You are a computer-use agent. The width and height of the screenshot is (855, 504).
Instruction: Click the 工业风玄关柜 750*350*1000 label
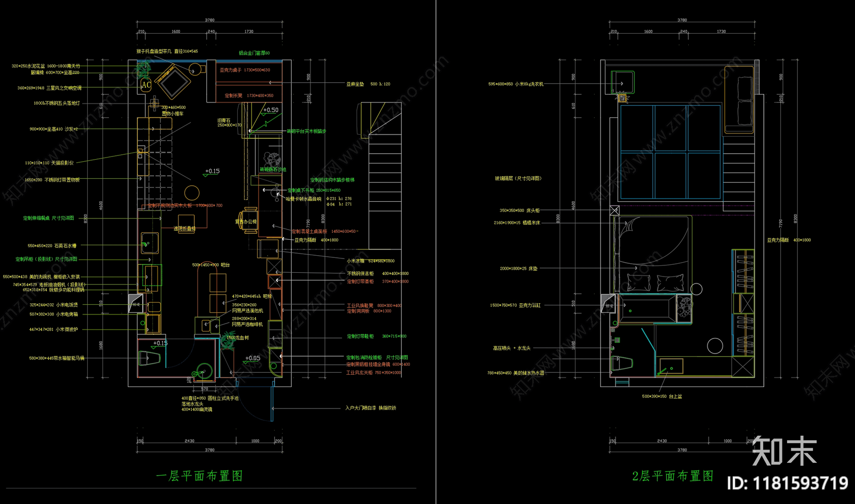[x=374, y=373]
